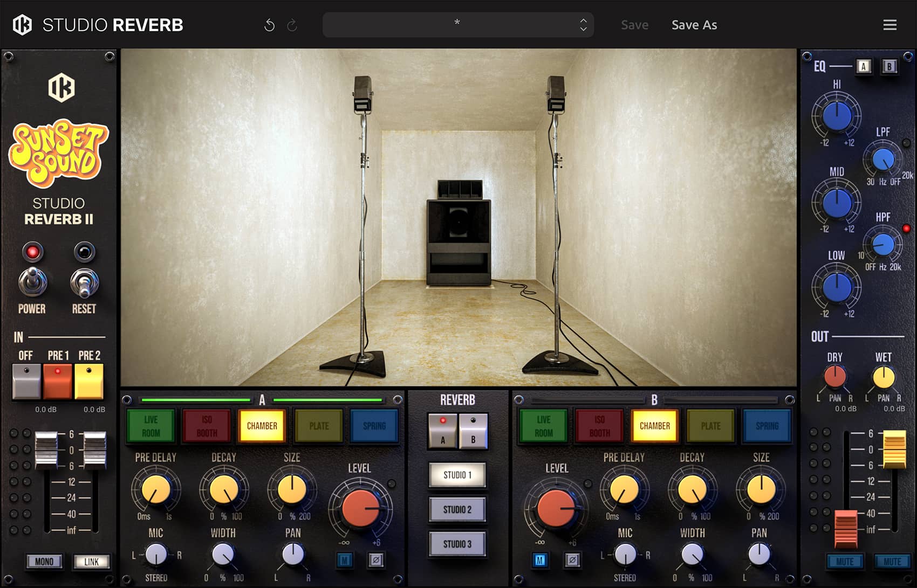The height and width of the screenshot is (588, 917).
Task: Click the redo arrow icon
Action: pos(292,25)
